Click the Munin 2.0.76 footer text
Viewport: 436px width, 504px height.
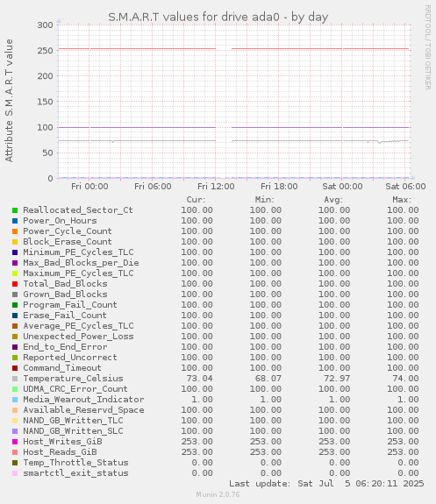[218, 494]
